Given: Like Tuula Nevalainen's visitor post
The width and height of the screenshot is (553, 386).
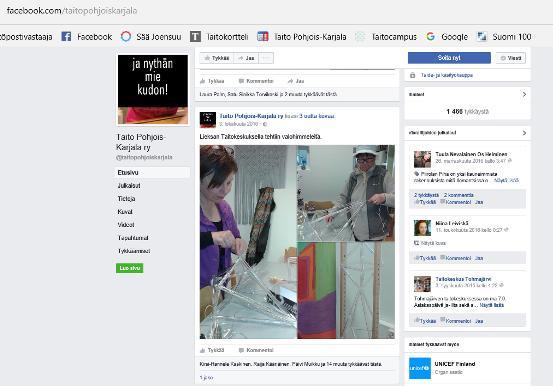Looking at the screenshot, I should (426, 202).
